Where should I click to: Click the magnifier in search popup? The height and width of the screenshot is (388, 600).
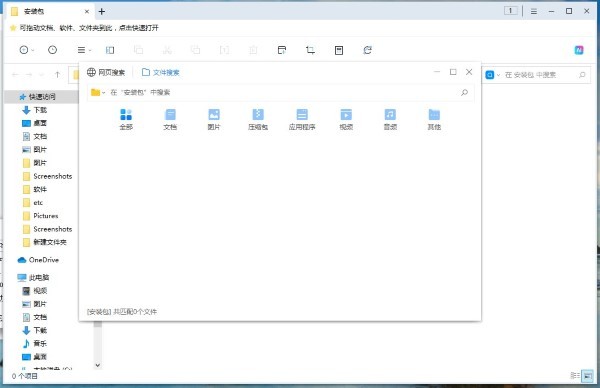(464, 92)
